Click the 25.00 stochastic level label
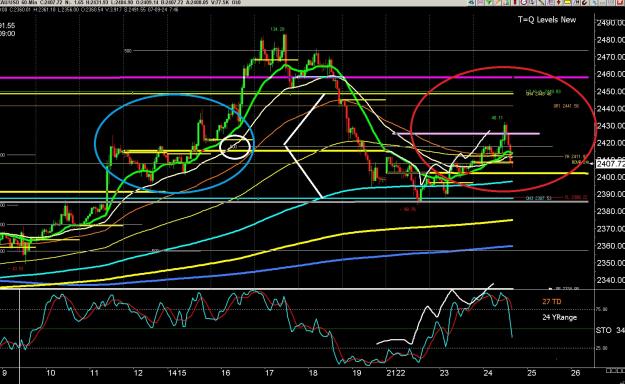Screen dimensions: 625x384 click(602, 348)
